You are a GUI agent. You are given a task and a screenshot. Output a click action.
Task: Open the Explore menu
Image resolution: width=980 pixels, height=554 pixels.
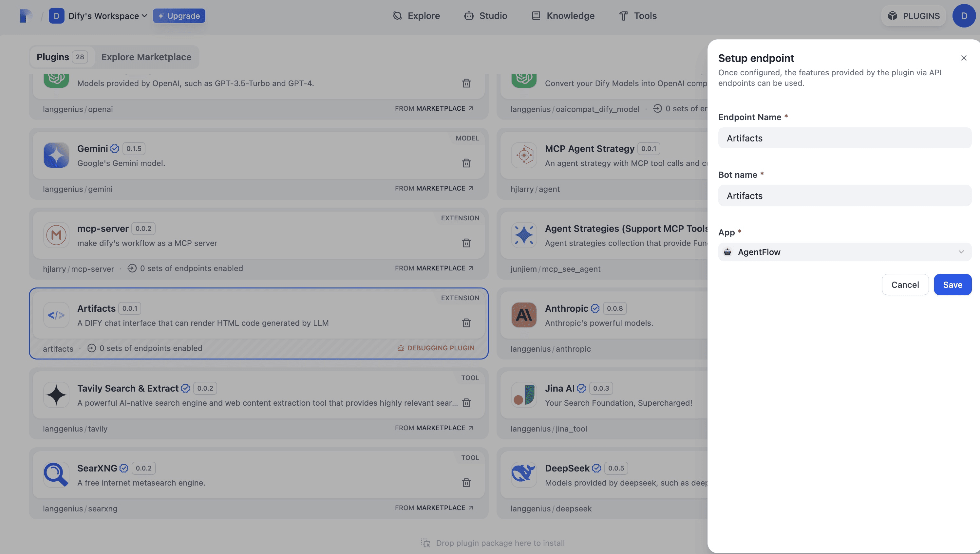click(416, 16)
